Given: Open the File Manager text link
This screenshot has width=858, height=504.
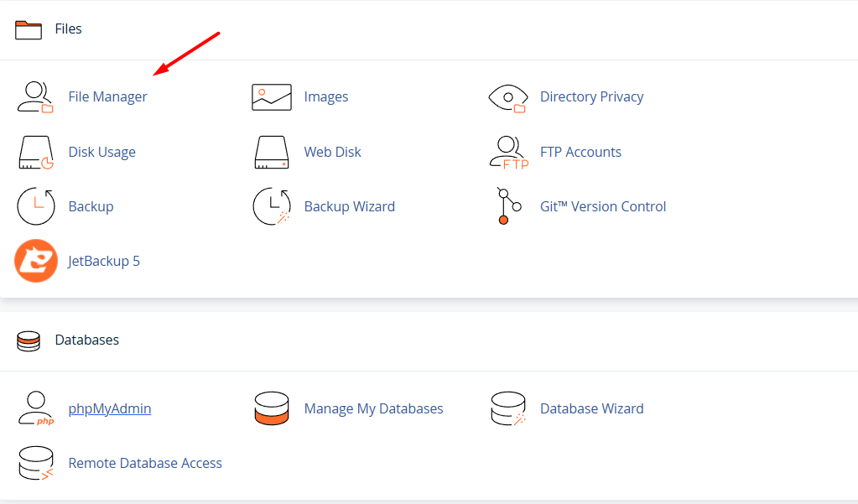Looking at the screenshot, I should [x=107, y=97].
